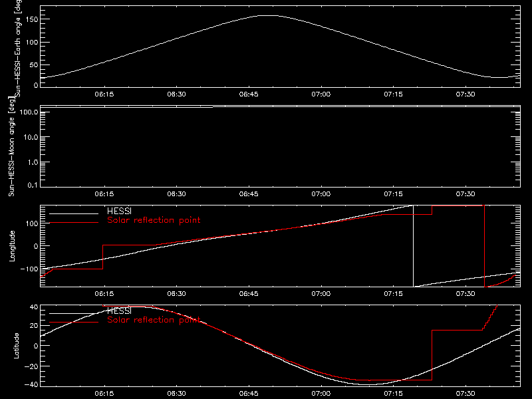Pick 06:45 time label under Moon angle plot

(249, 194)
